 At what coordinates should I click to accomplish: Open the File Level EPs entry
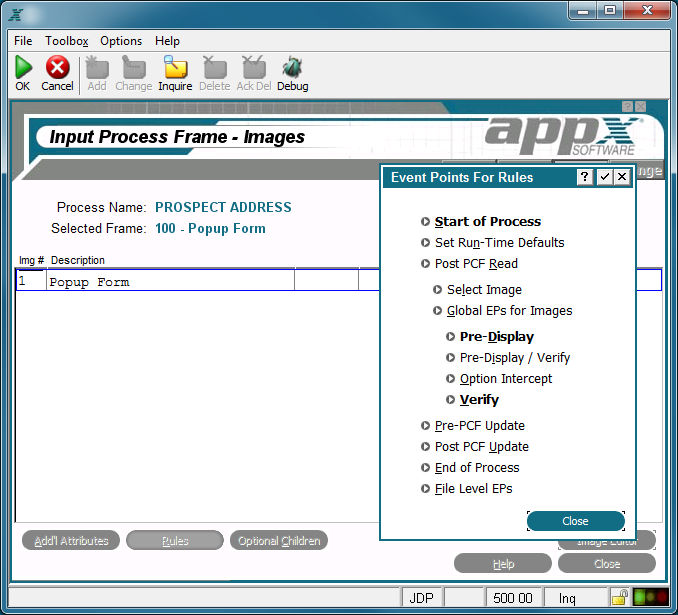pos(473,489)
